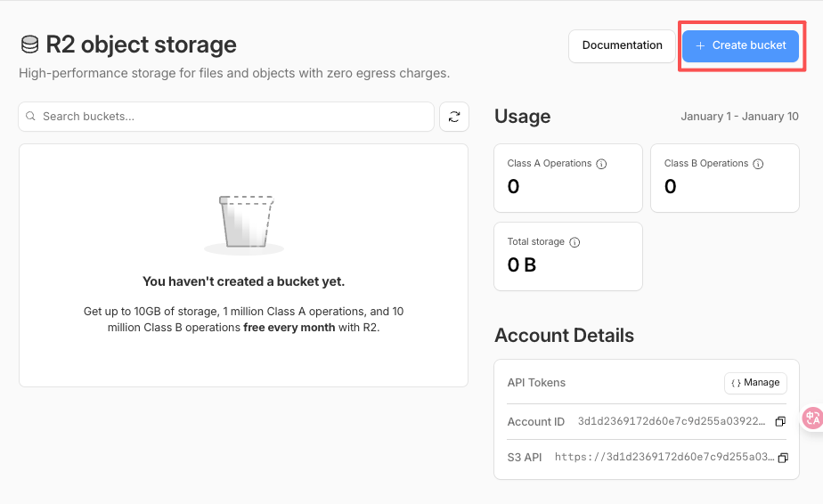Refresh the bucket list
The width and height of the screenshot is (823, 504).
point(454,117)
